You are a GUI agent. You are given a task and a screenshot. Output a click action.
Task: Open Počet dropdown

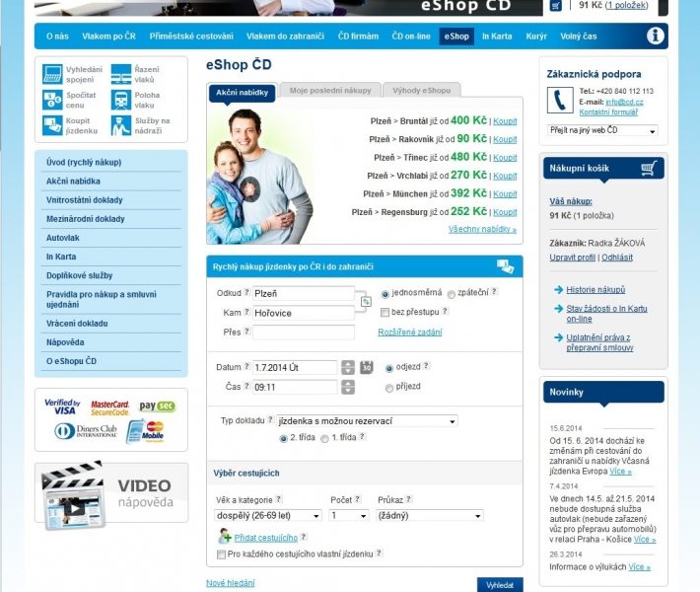[349, 516]
